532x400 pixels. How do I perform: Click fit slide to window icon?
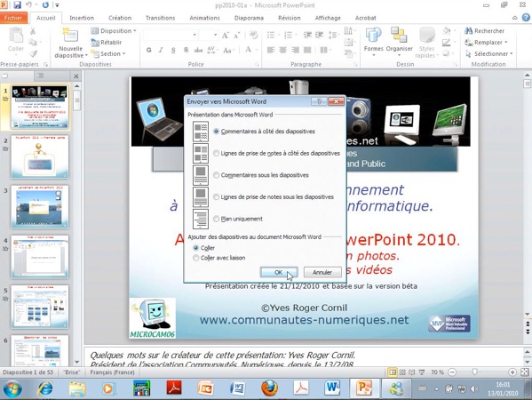(x=525, y=372)
